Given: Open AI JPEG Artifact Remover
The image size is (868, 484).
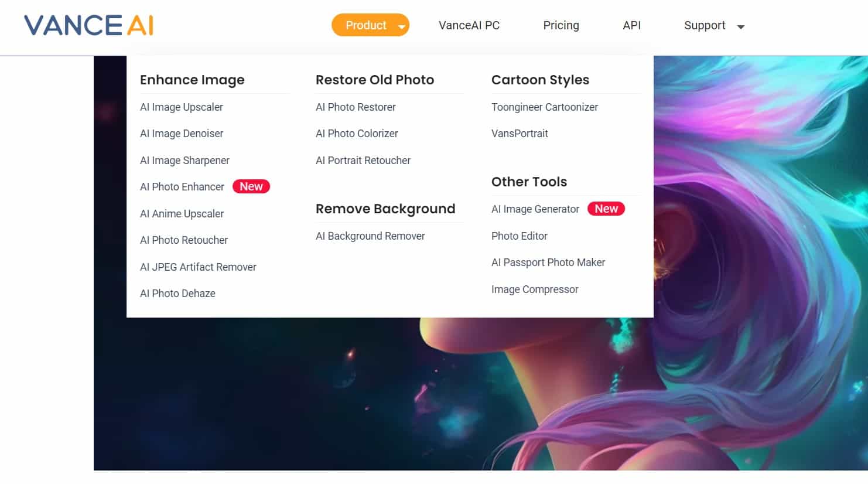Looking at the screenshot, I should tap(198, 267).
